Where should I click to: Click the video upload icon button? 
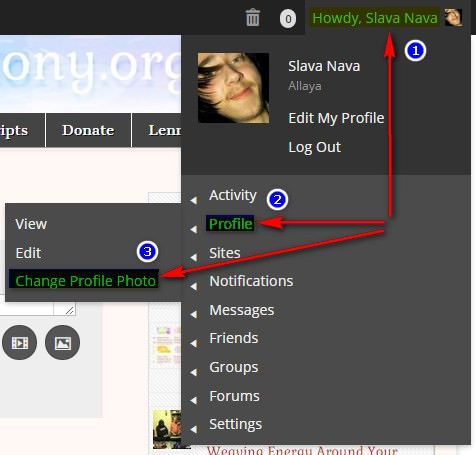(x=19, y=342)
